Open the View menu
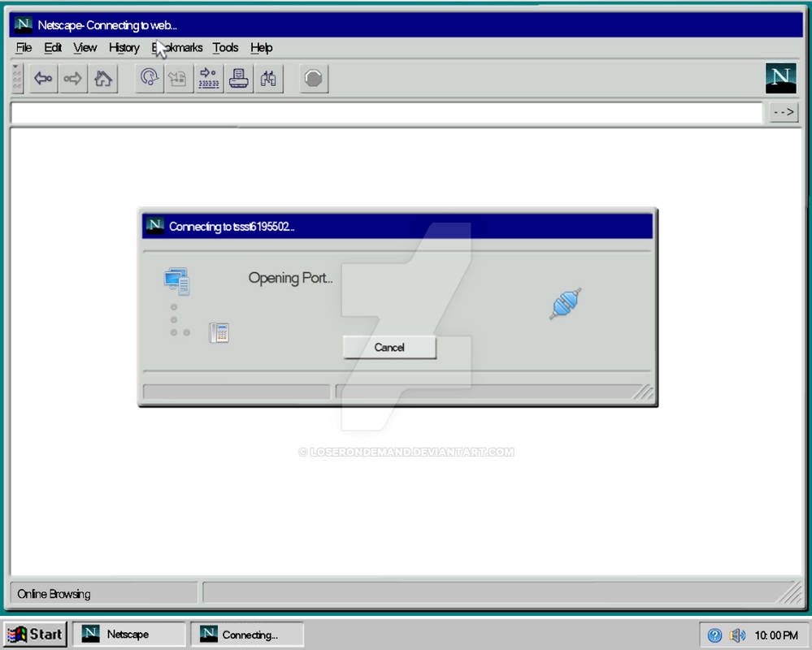The width and height of the screenshot is (812, 650). [85, 48]
